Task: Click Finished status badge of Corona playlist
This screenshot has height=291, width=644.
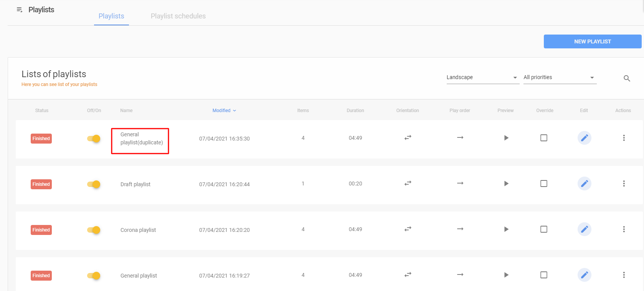Action: point(41,230)
